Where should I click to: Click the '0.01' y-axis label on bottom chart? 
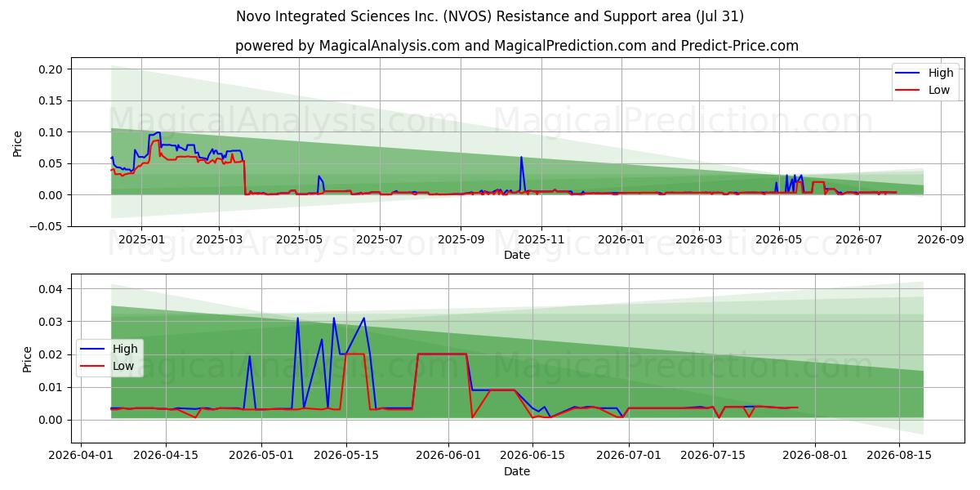tap(51, 387)
